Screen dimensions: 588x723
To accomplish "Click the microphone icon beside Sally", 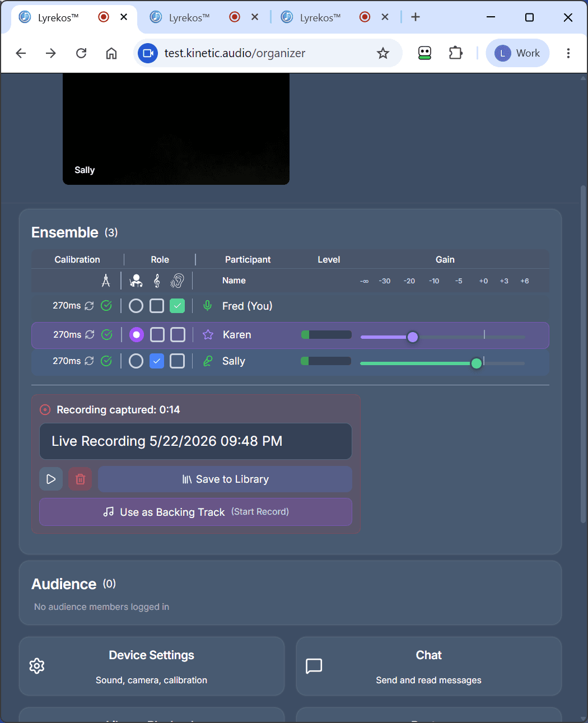I will [207, 361].
